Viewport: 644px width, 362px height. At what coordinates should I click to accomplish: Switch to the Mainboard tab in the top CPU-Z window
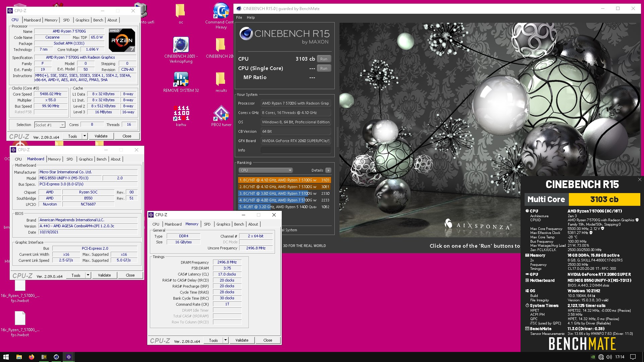tap(32, 20)
